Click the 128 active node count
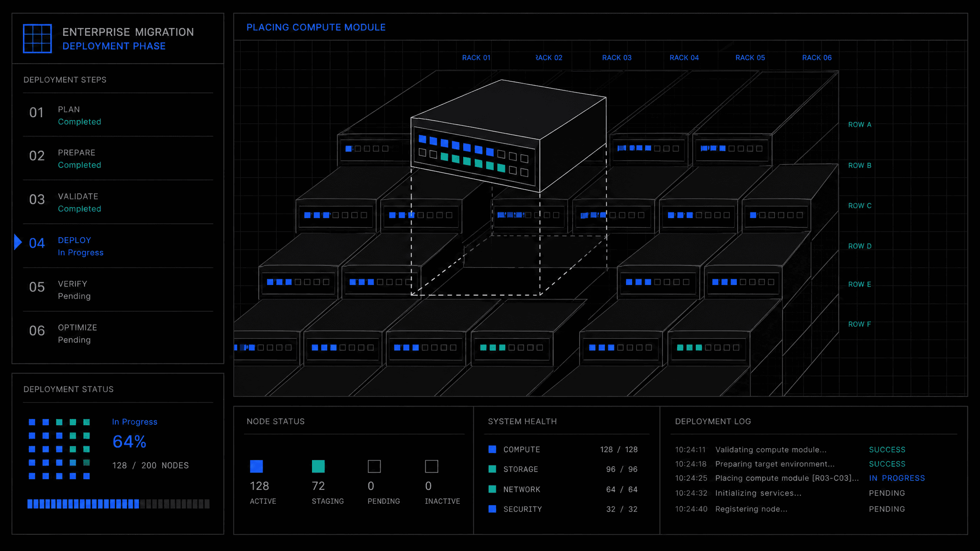This screenshot has height=551, width=980. tap(259, 486)
